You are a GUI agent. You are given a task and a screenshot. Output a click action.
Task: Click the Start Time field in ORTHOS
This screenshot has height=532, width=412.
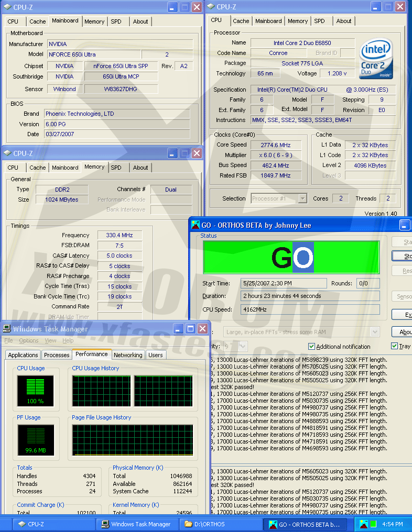(284, 283)
